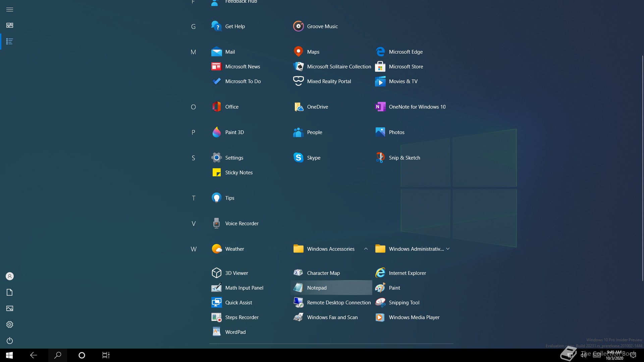Screen dimensions: 644x362
Task: Launch Groove Music icon
Action: (x=298, y=26)
